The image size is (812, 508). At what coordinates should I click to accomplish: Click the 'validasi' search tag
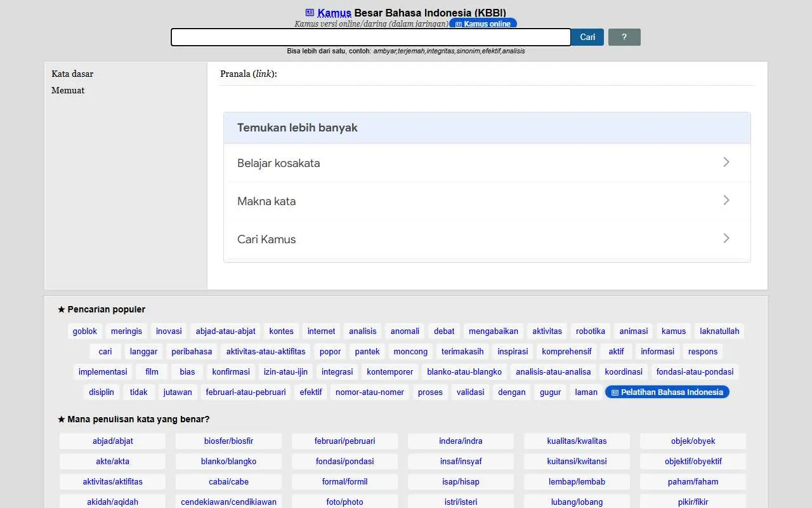[470, 392]
